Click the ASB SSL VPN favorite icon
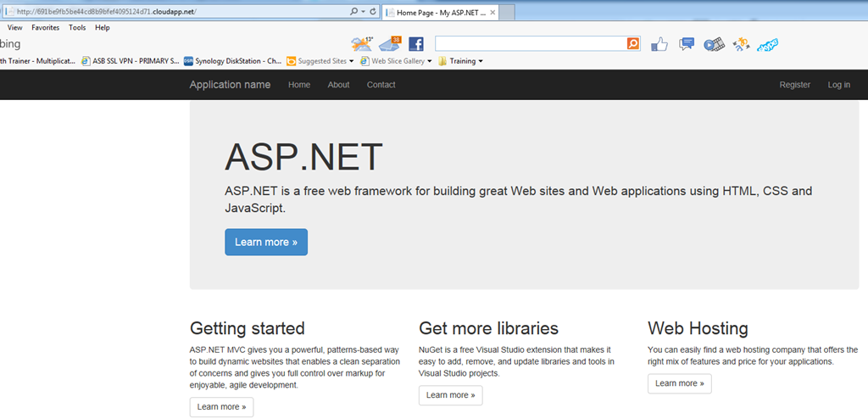This screenshot has width=868, height=419. [86, 61]
